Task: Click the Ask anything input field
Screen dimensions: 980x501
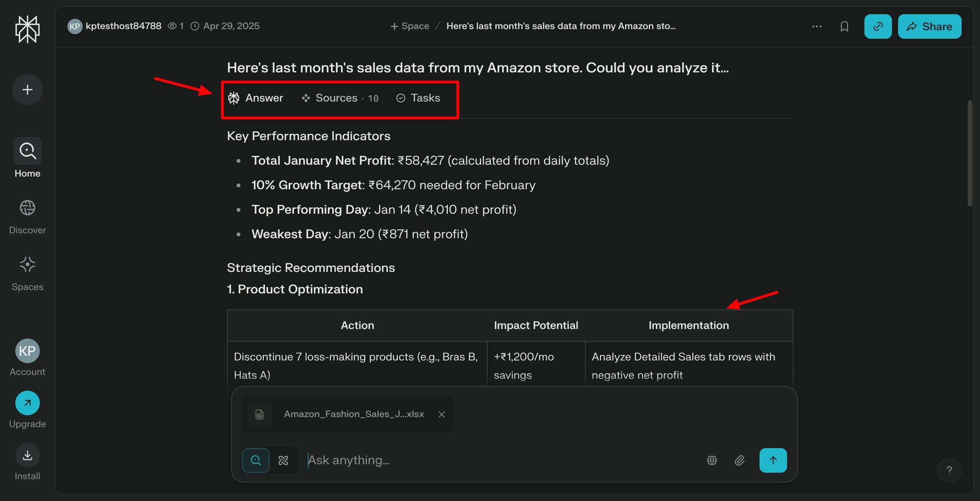Action: pyautogui.click(x=498, y=460)
